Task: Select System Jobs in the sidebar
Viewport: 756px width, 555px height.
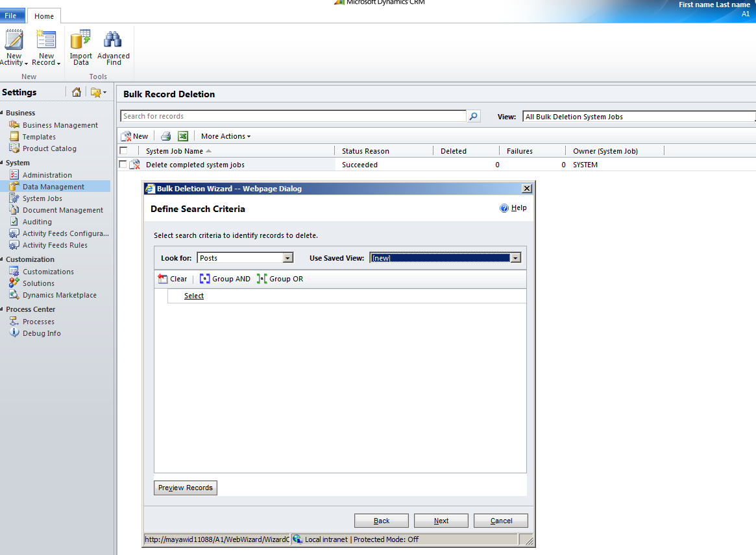Action: coord(42,198)
